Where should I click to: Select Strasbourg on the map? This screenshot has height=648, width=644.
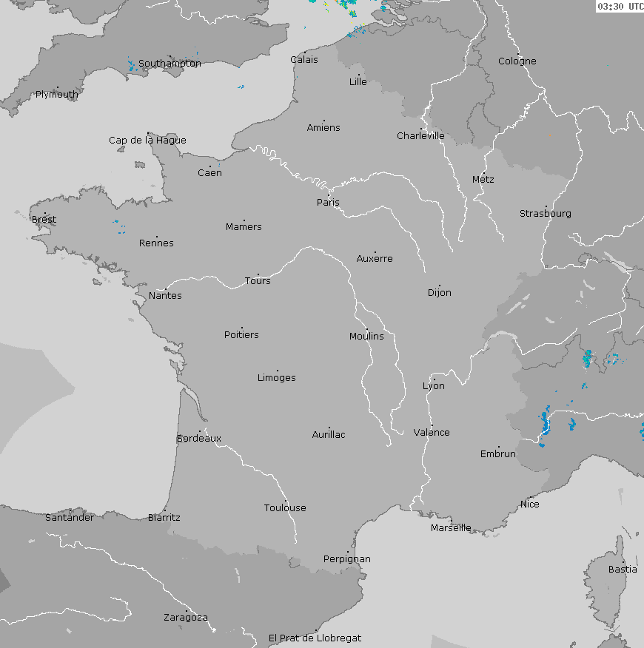(x=545, y=214)
